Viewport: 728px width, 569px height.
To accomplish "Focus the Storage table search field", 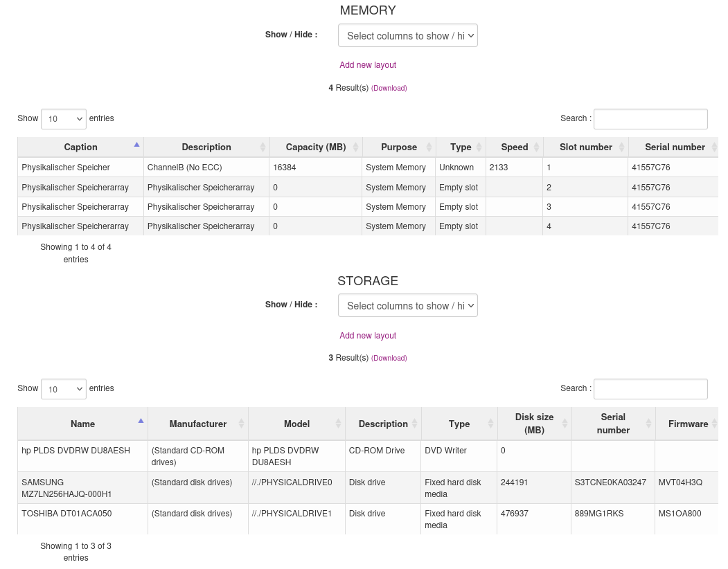I will click(x=650, y=389).
